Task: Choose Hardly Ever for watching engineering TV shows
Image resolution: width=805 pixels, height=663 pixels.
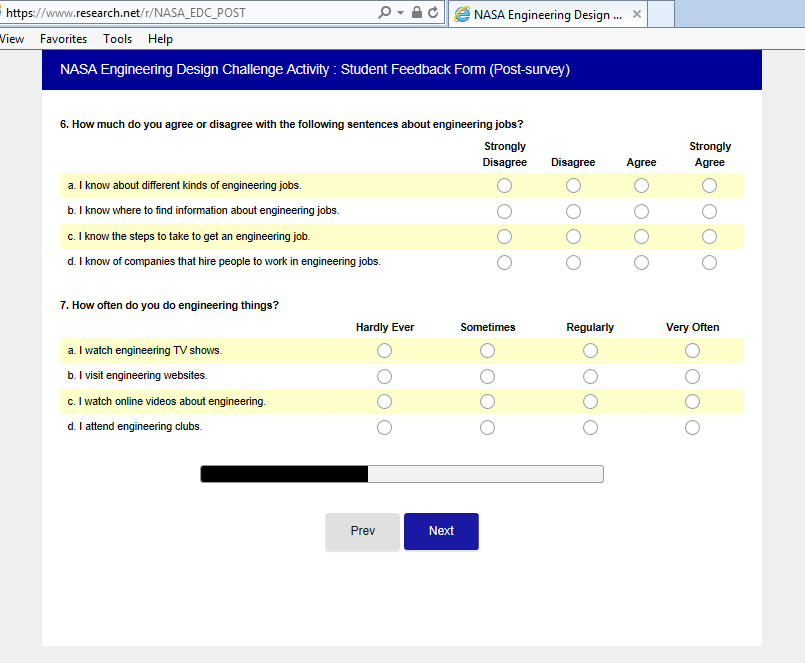Action: coord(384,351)
